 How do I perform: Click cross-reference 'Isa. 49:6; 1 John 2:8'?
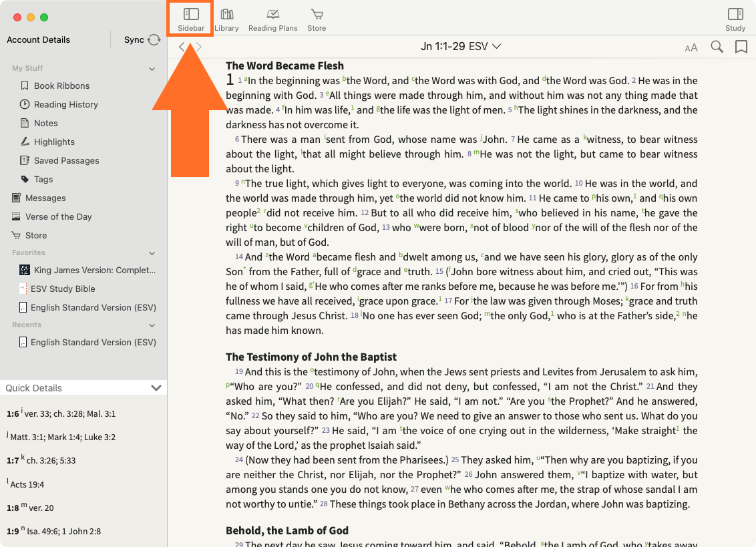coord(64,532)
